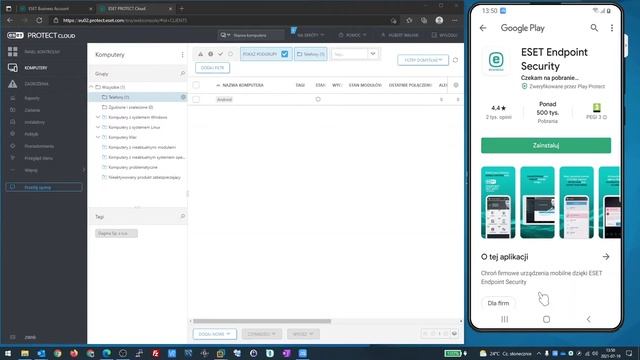This screenshot has height=360, width=640.
Task: Open the browser new tab plus button
Action: [182, 8]
